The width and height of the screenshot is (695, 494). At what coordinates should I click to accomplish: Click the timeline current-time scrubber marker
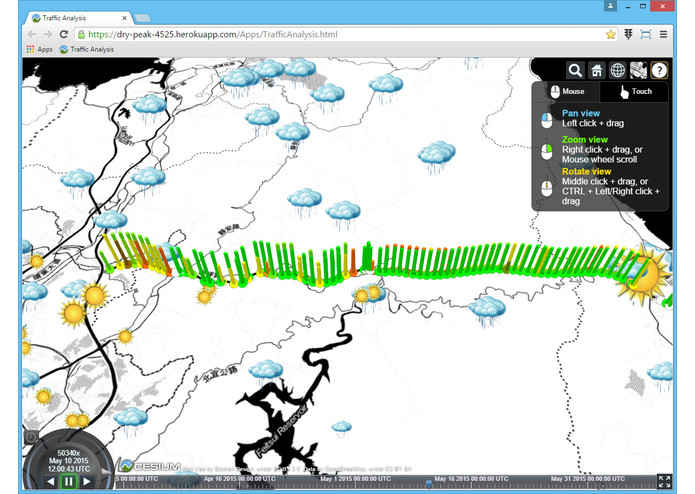(429, 483)
